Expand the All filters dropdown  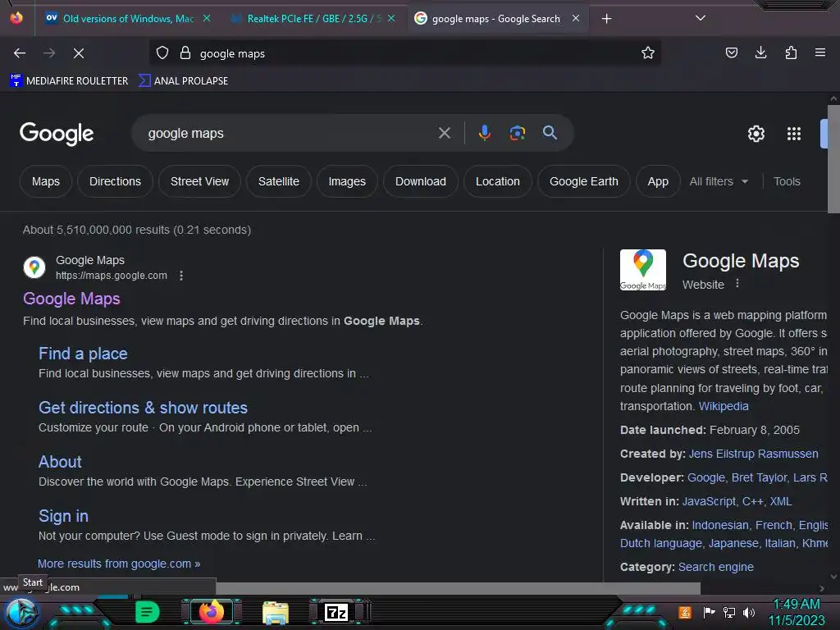[719, 181]
